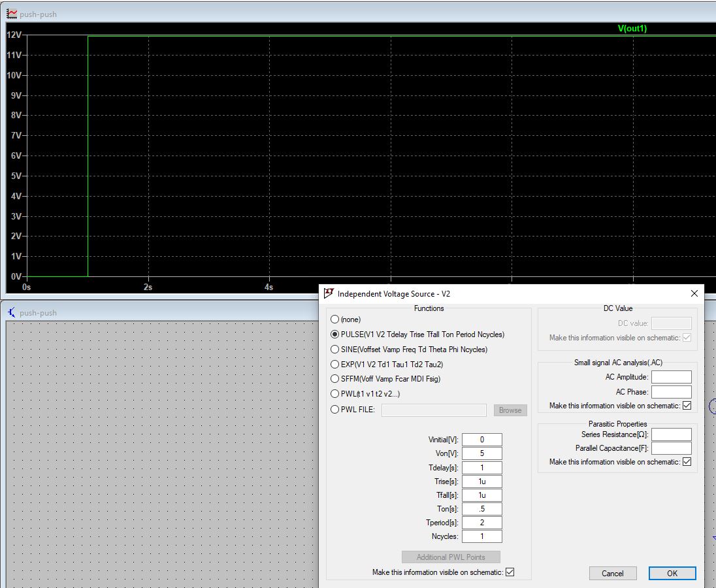Close the Independent Voltage Source dialog
The width and height of the screenshot is (716, 588).
coord(694,293)
